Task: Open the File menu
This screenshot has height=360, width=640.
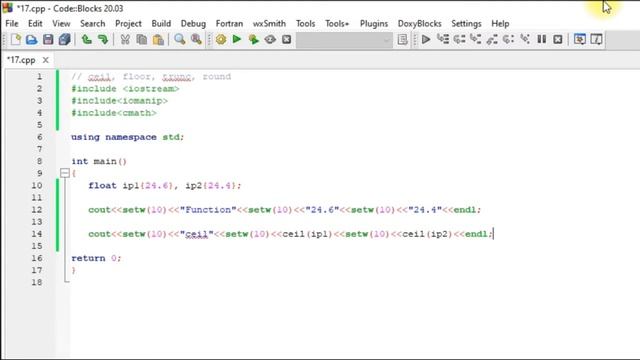Action: 12,24
